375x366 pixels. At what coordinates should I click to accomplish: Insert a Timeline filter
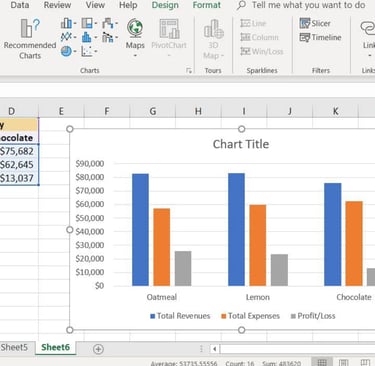coord(320,37)
